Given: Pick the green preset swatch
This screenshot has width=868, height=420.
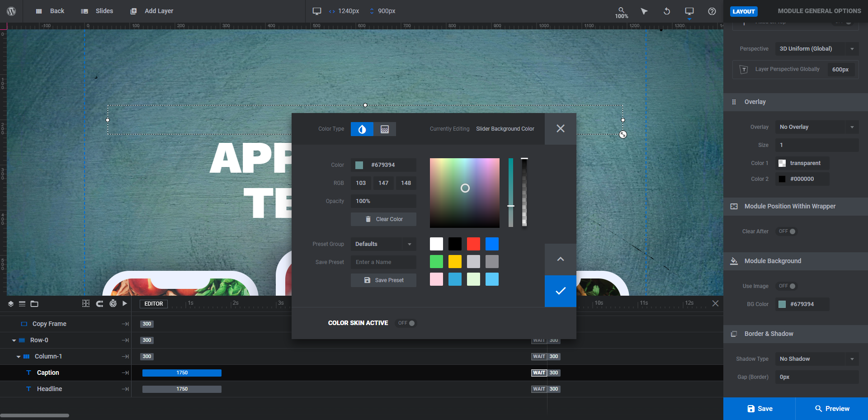Looking at the screenshot, I should 436,262.
